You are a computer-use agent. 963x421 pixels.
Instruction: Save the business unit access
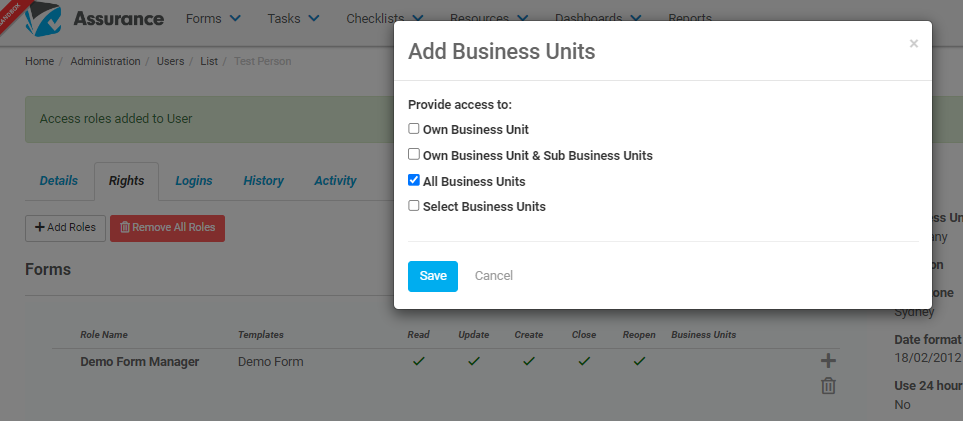click(433, 276)
